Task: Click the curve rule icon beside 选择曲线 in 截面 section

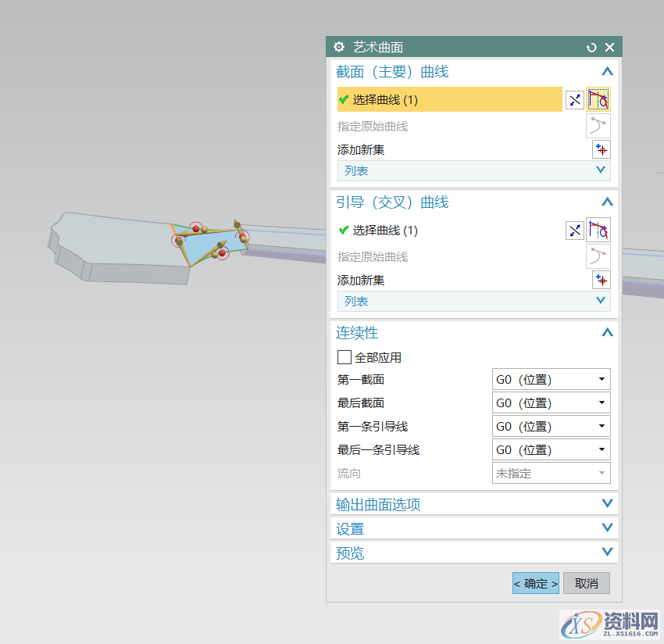Action: 600,99
